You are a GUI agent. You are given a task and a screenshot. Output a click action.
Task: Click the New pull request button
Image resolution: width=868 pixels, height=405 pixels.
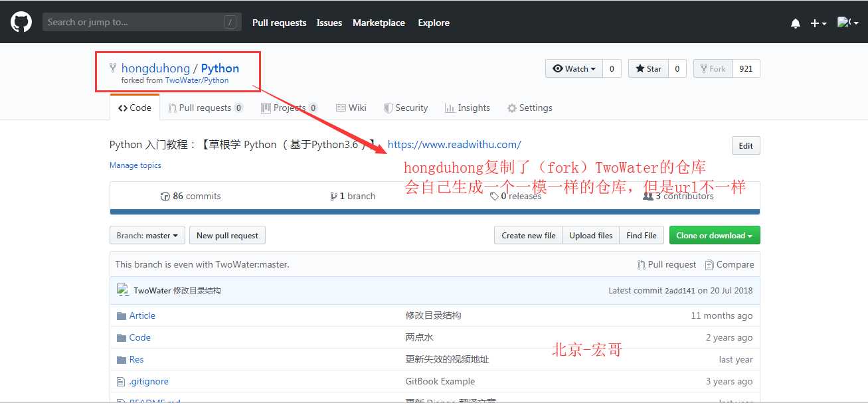pos(227,235)
